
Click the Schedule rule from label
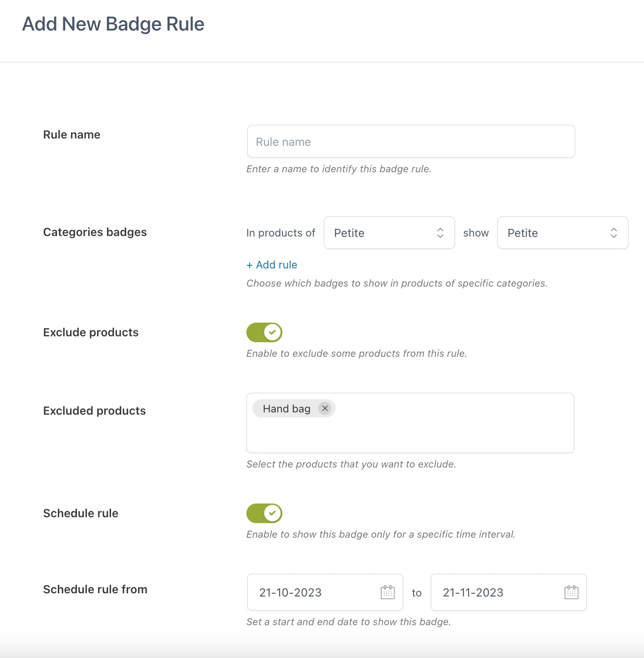pyautogui.click(x=95, y=590)
